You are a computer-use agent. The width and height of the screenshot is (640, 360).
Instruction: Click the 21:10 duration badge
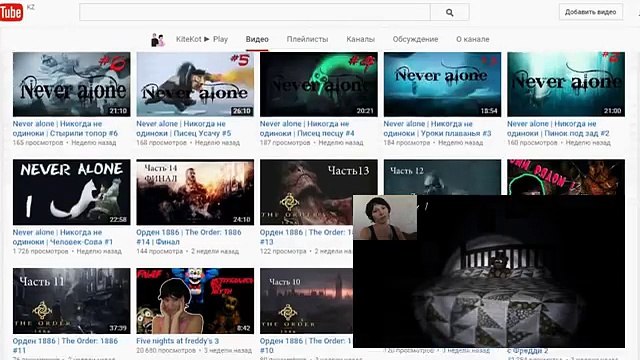(x=118, y=111)
